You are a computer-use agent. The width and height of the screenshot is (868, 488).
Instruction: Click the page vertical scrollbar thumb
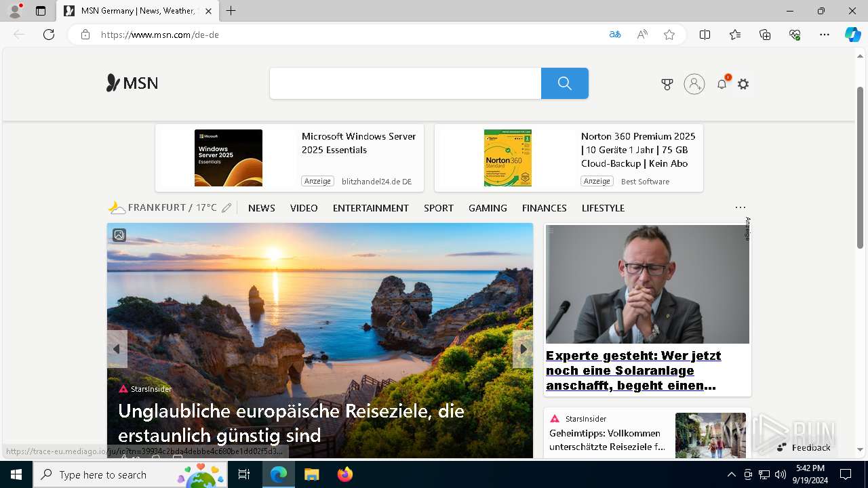tap(861, 167)
